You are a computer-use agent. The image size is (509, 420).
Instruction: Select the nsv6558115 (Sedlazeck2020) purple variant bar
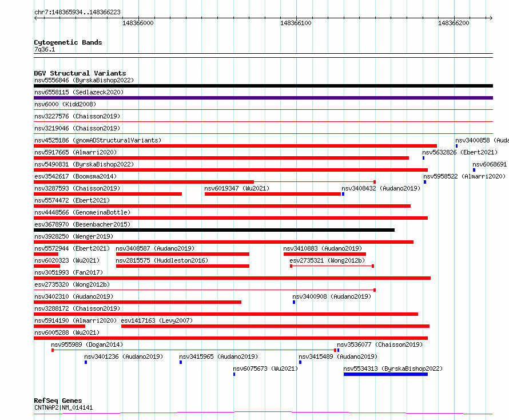pyautogui.click(x=263, y=98)
